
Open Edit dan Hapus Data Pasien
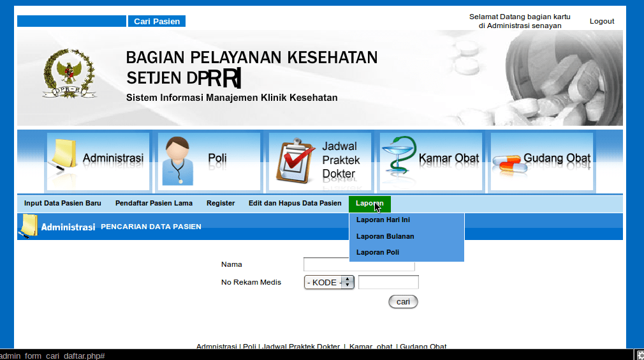pos(295,204)
